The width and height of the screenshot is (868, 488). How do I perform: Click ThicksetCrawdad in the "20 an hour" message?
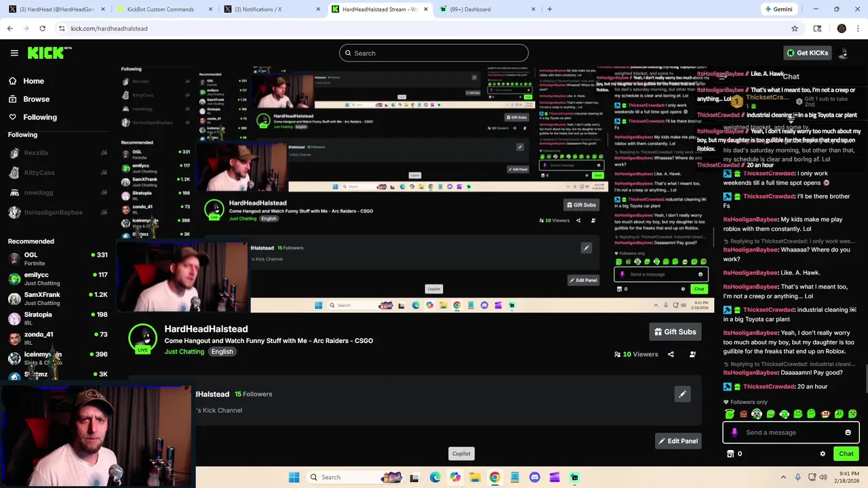(768, 386)
